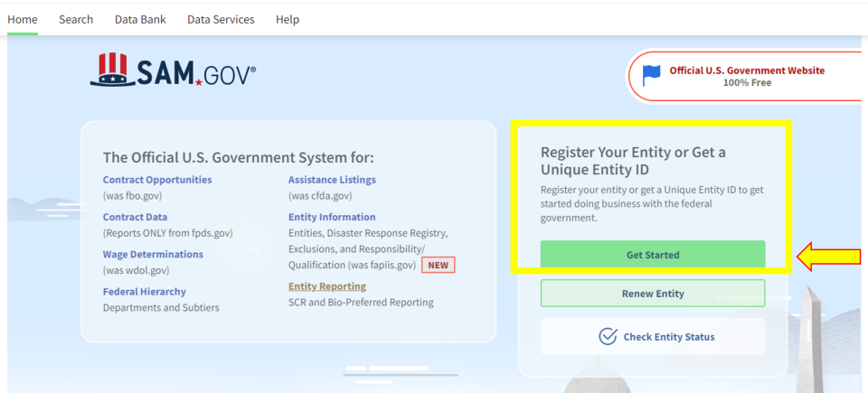The width and height of the screenshot is (868, 393).
Task: Follow the Contract Data link
Action: point(135,217)
